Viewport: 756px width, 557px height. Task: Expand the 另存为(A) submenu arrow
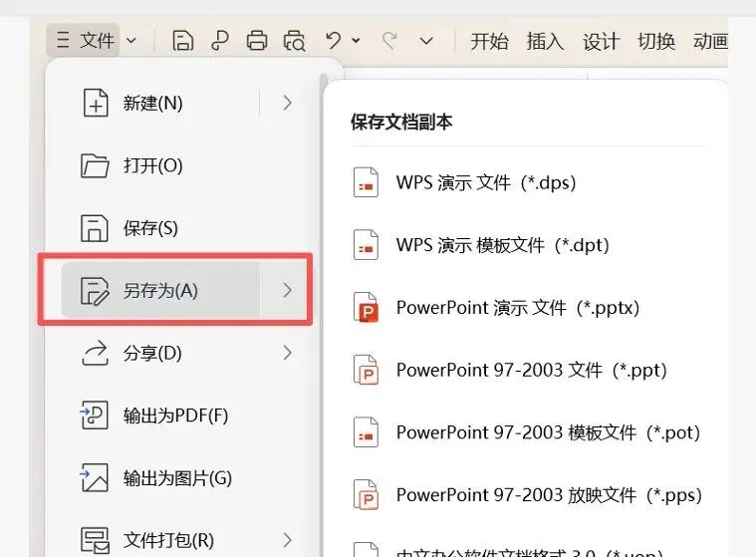pyautogui.click(x=287, y=290)
